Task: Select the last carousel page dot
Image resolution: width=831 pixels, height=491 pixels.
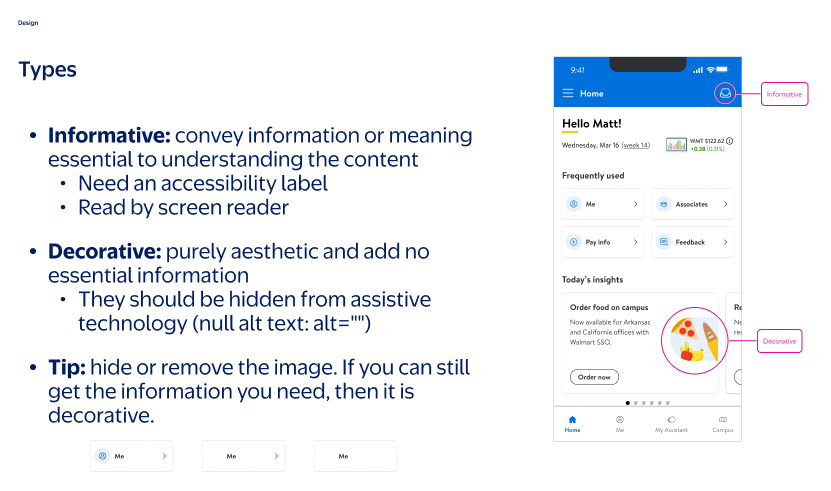Action: pos(668,403)
